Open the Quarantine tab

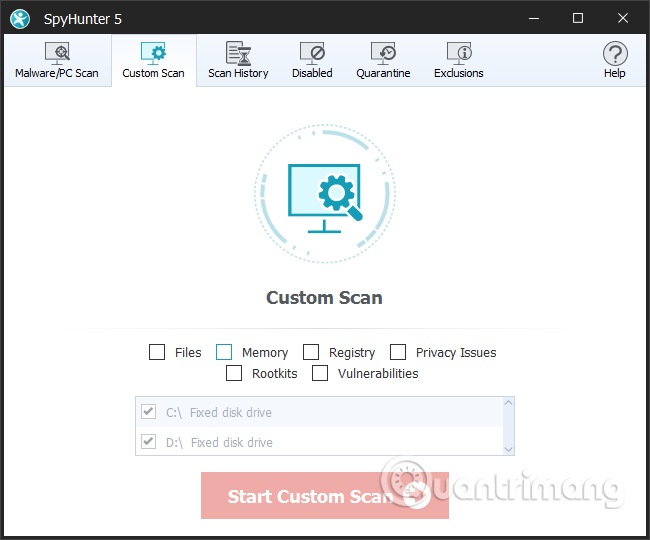coord(383,61)
